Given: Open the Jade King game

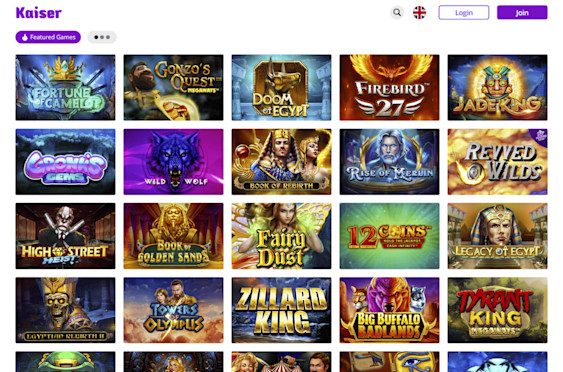Looking at the screenshot, I should 498,87.
